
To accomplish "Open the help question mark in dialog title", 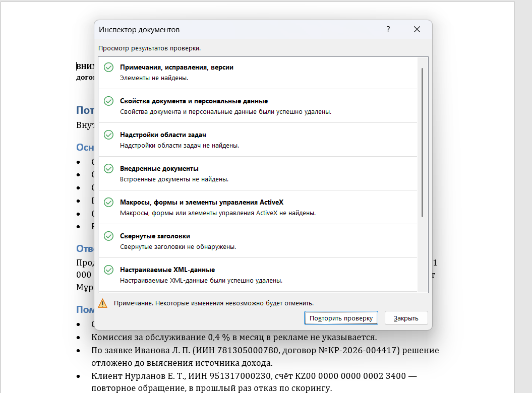I will pyautogui.click(x=388, y=30).
